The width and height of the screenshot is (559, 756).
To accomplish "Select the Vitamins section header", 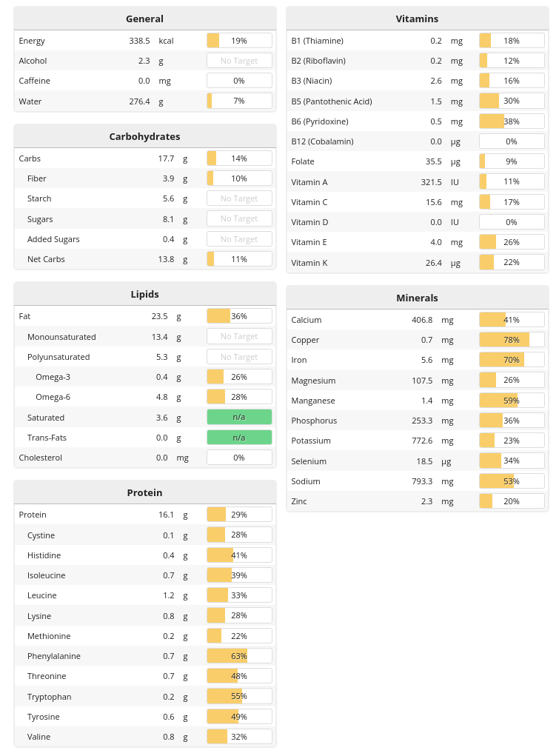I will (x=417, y=19).
